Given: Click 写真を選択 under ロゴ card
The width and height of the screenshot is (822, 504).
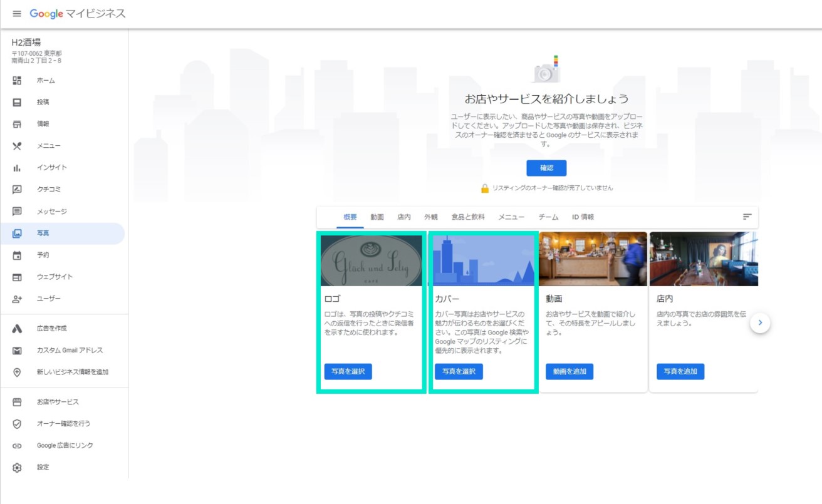Looking at the screenshot, I should coord(348,371).
